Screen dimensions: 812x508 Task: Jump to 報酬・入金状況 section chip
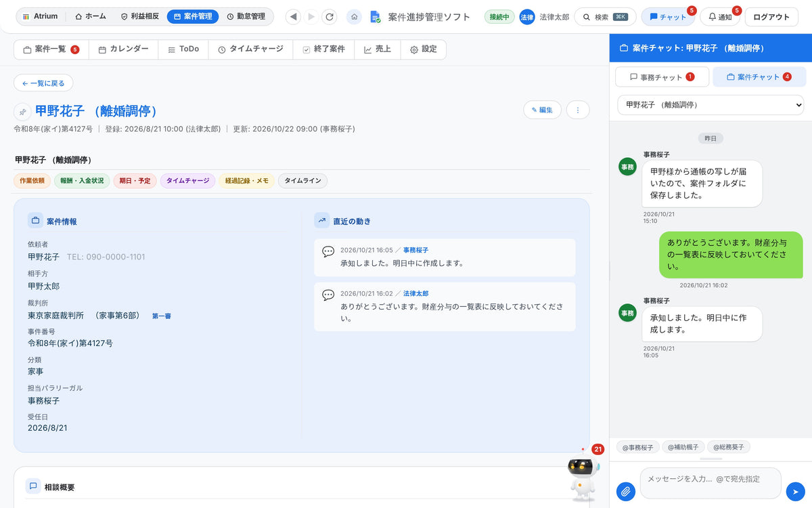(82, 181)
